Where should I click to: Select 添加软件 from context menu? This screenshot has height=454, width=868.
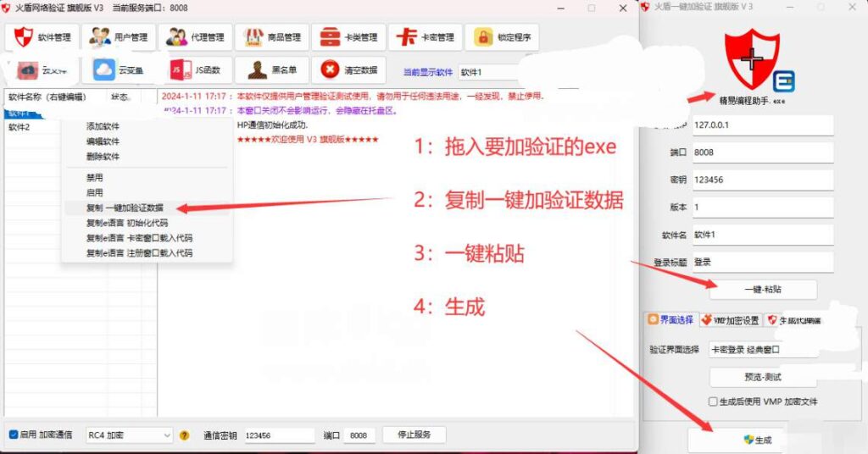click(103, 127)
